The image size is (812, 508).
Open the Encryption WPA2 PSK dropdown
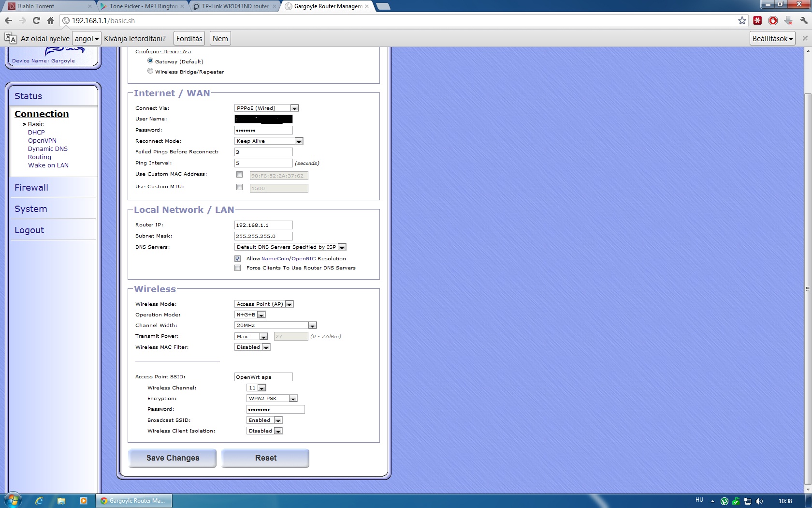pyautogui.click(x=272, y=398)
